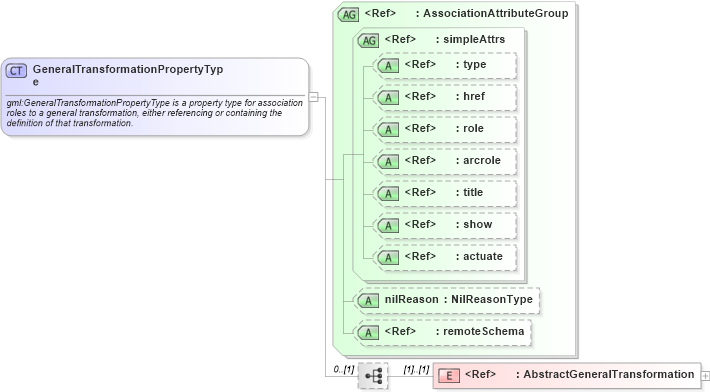The height and width of the screenshot is (392, 710).
Task: Click the A icon beside show
Action: 388,226
